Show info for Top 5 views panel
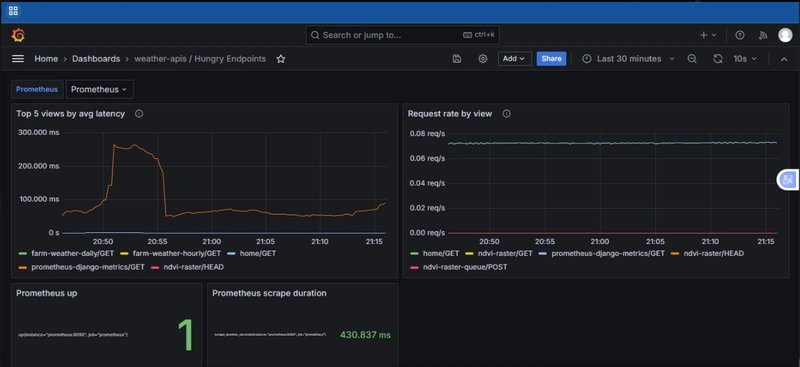 click(139, 114)
